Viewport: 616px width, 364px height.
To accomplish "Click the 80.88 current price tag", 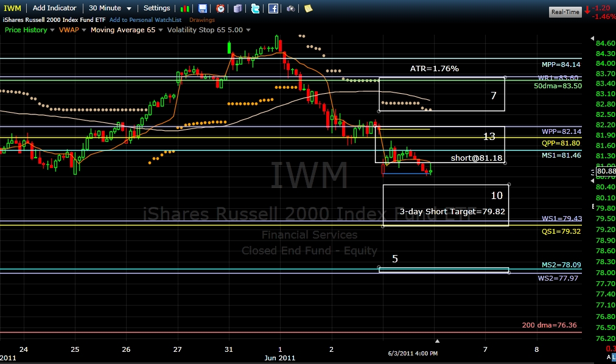I will pyautogui.click(x=606, y=171).
